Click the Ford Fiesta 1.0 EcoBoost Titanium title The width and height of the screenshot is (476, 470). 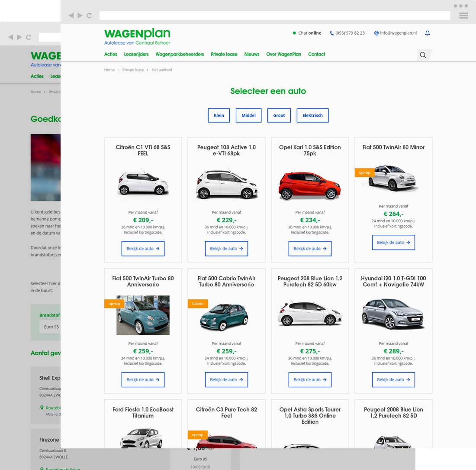point(143,412)
